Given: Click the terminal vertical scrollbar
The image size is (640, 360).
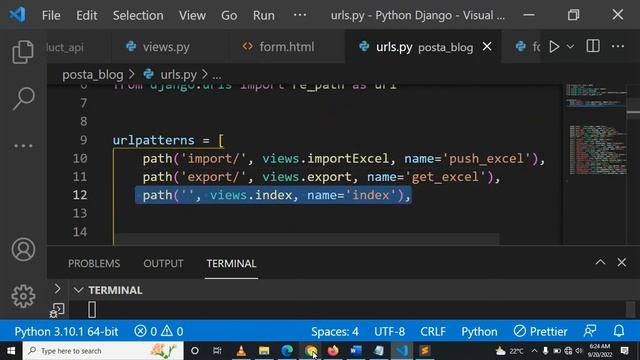Looking at the screenshot, I should (x=631, y=310).
